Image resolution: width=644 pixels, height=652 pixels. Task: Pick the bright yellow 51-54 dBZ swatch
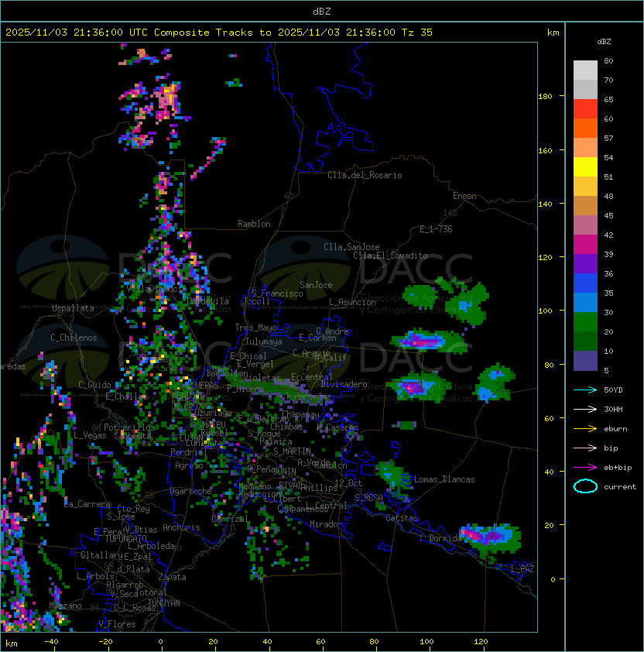(x=585, y=166)
